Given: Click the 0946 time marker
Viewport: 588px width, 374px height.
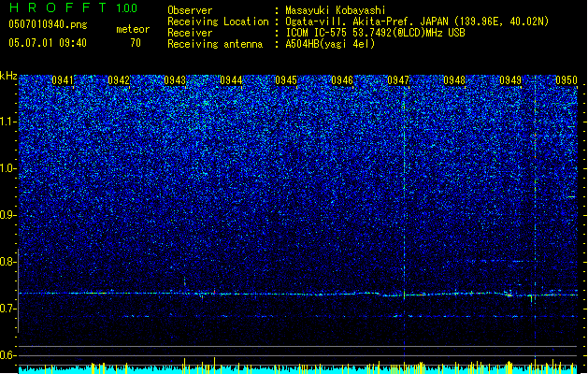Looking at the screenshot, I should [x=342, y=80].
